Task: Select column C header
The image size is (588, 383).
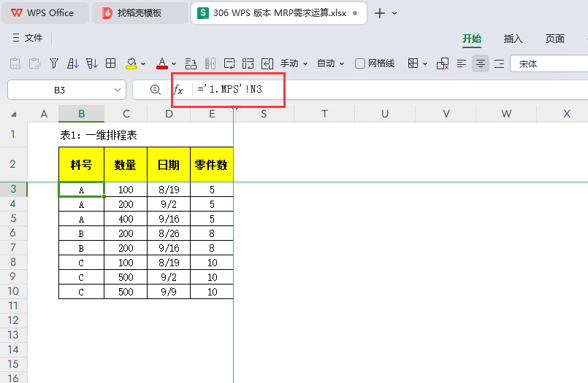Action: coord(126,114)
